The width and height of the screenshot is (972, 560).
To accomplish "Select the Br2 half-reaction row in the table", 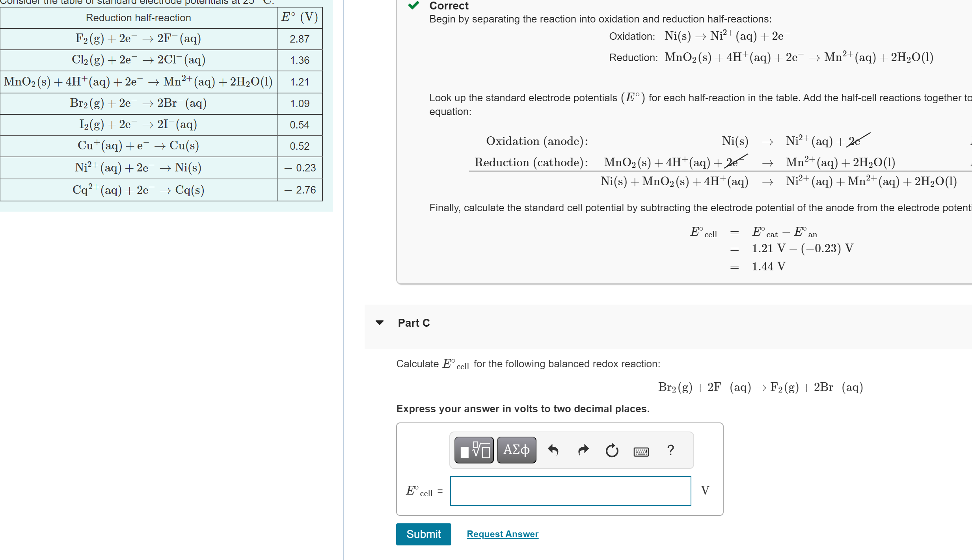I will click(x=138, y=103).
